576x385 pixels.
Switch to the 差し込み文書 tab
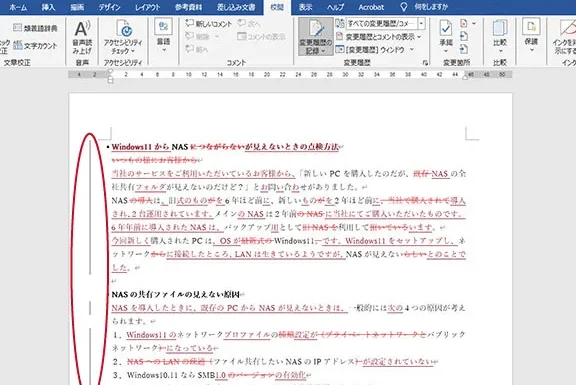click(x=236, y=7)
